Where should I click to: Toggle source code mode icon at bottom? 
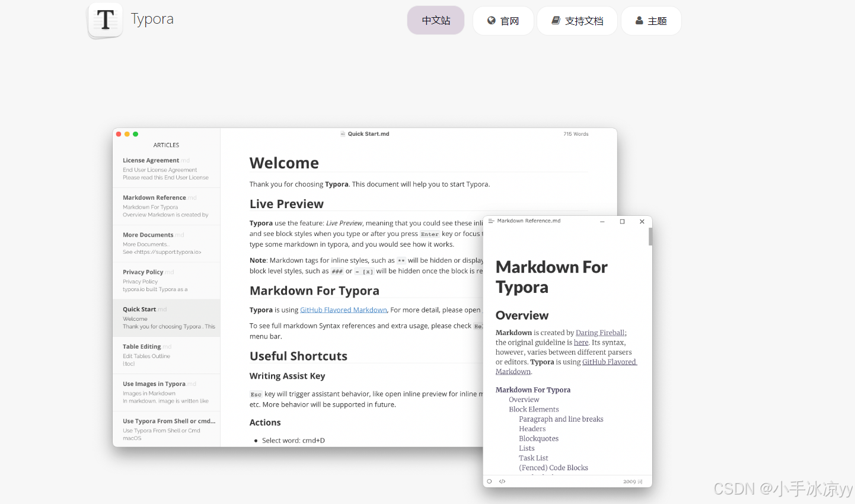502,481
